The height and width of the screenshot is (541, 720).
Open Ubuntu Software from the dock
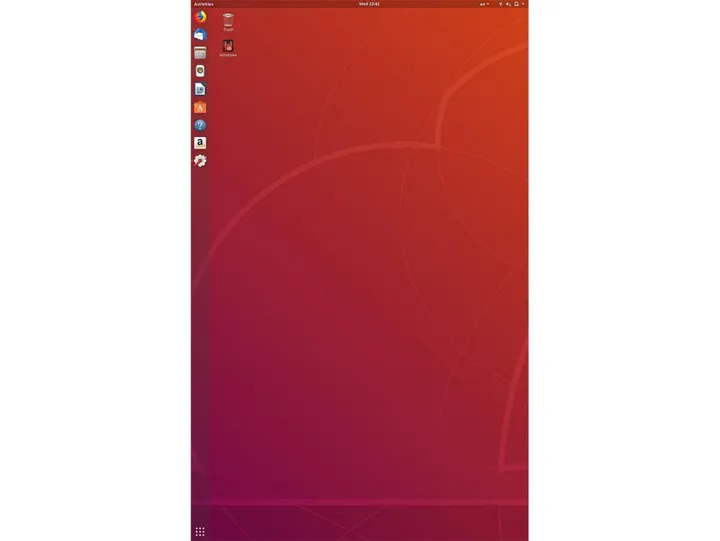[200, 107]
